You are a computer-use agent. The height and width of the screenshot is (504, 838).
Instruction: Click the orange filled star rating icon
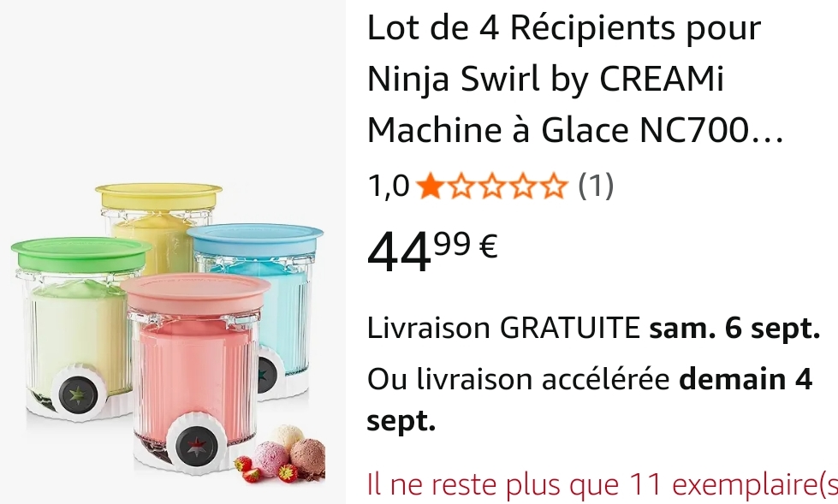tap(430, 187)
